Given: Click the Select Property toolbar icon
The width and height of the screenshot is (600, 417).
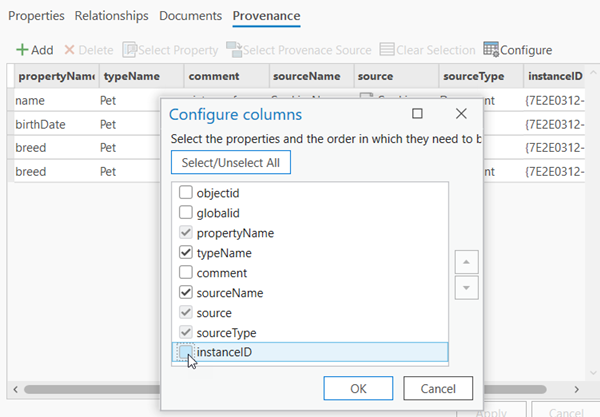Looking at the screenshot, I should pyautogui.click(x=130, y=50).
